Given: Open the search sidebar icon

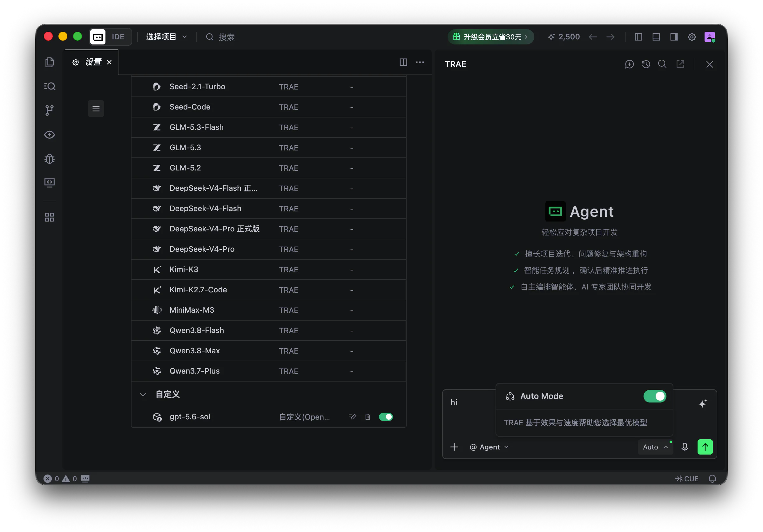Looking at the screenshot, I should [x=50, y=86].
